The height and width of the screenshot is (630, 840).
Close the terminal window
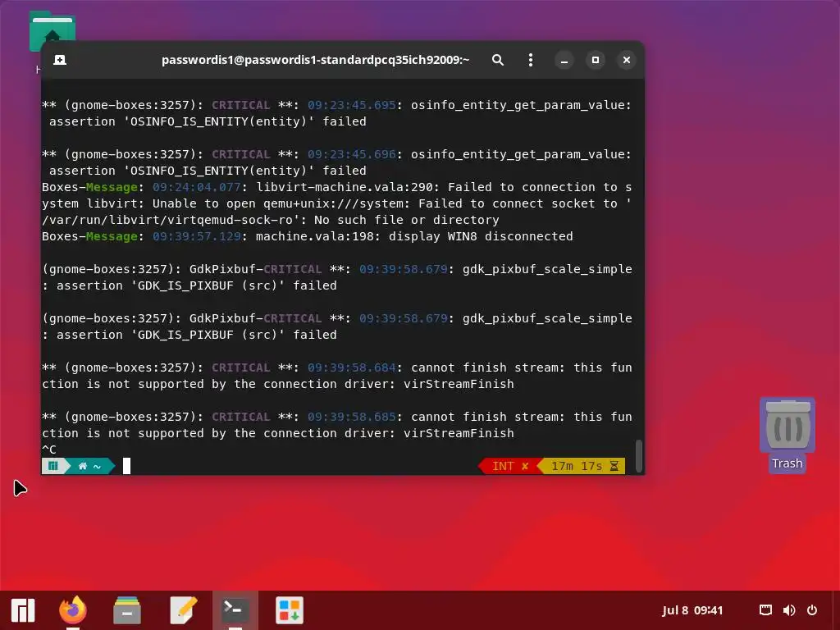click(626, 60)
